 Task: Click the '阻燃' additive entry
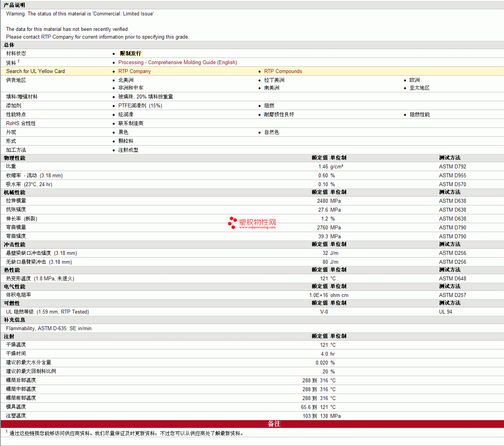coord(269,105)
